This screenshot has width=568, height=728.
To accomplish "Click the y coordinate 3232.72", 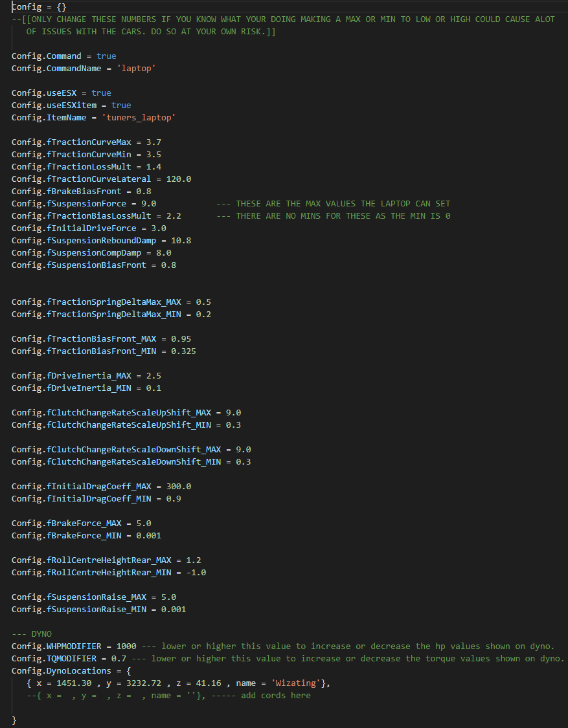I will (x=144, y=683).
